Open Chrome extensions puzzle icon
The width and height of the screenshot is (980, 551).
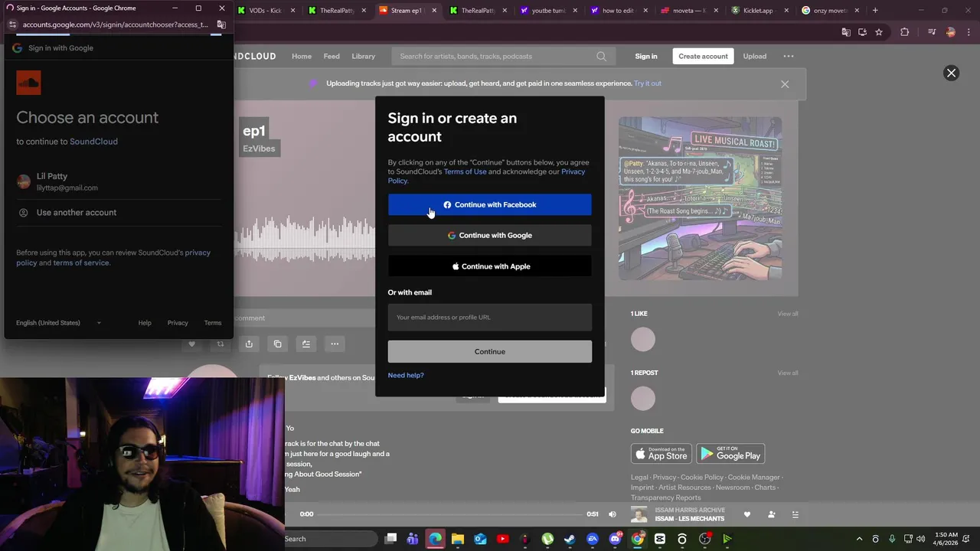click(905, 32)
